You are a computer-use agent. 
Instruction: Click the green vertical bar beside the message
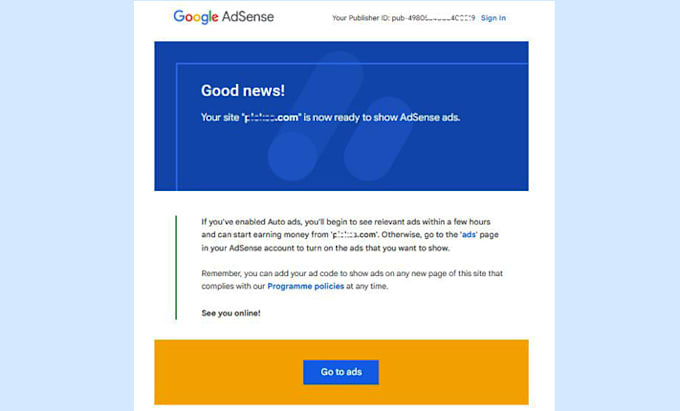[x=176, y=267]
